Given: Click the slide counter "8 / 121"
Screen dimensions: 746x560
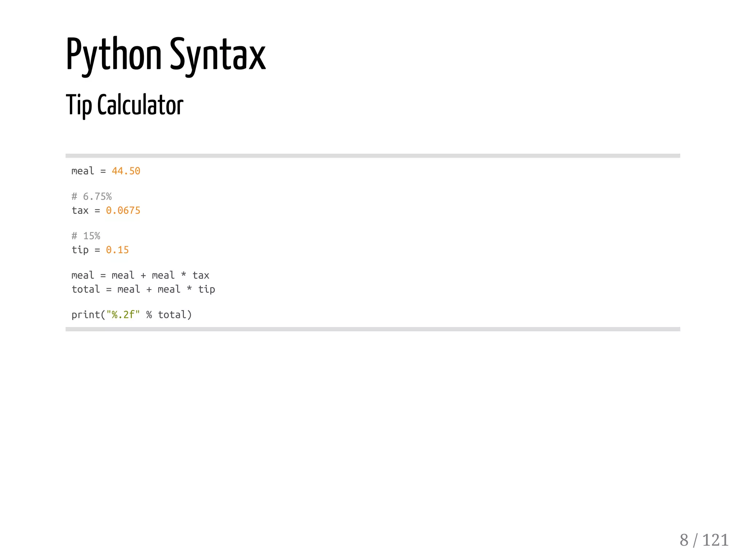Looking at the screenshot, I should (704, 540).
